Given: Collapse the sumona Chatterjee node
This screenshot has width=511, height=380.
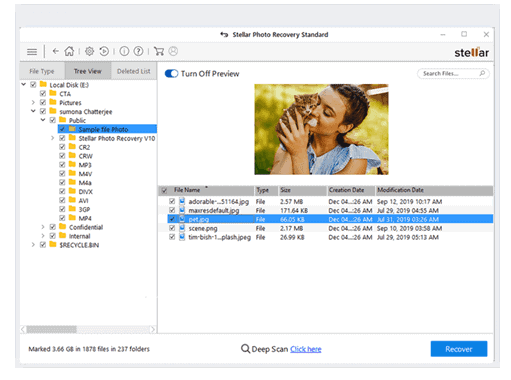Looking at the screenshot, I should coord(33,111).
